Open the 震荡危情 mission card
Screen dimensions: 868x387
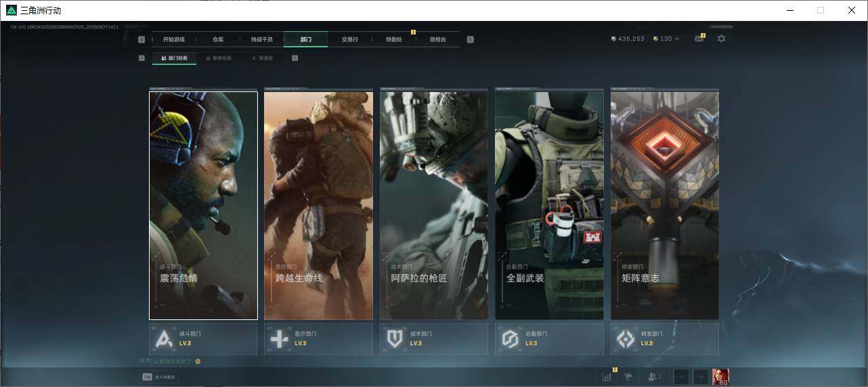pos(203,205)
